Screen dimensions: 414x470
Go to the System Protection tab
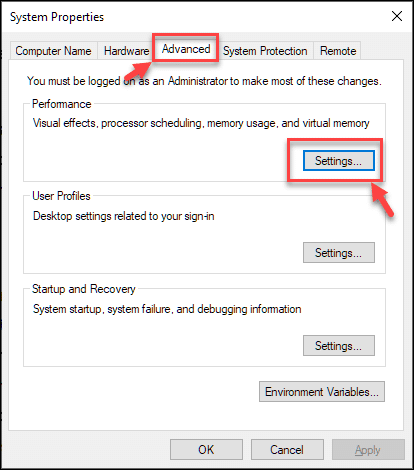[265, 51]
